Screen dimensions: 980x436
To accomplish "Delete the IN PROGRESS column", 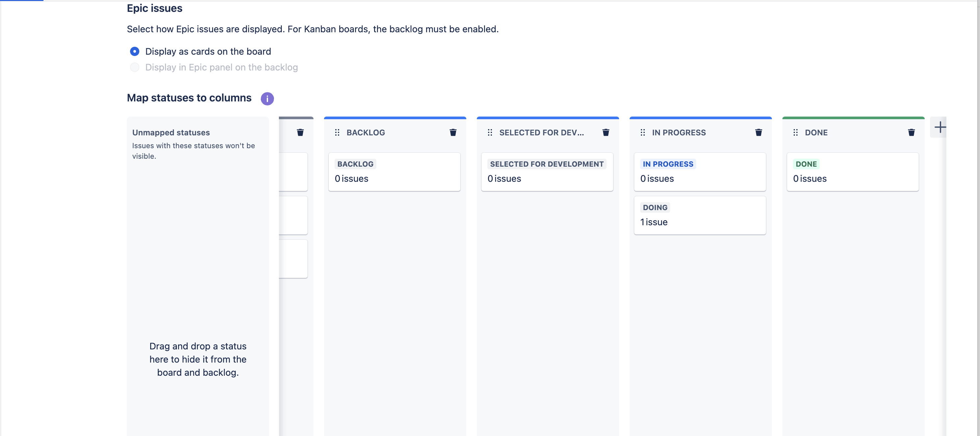I will [758, 132].
